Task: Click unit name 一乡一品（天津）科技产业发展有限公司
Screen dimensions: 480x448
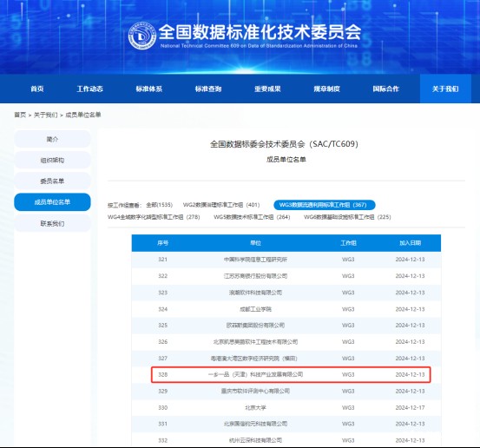Action: tap(255, 374)
